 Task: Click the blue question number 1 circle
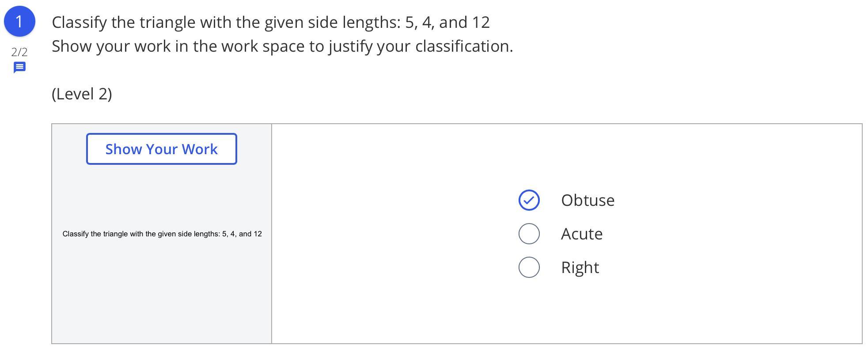point(19,21)
